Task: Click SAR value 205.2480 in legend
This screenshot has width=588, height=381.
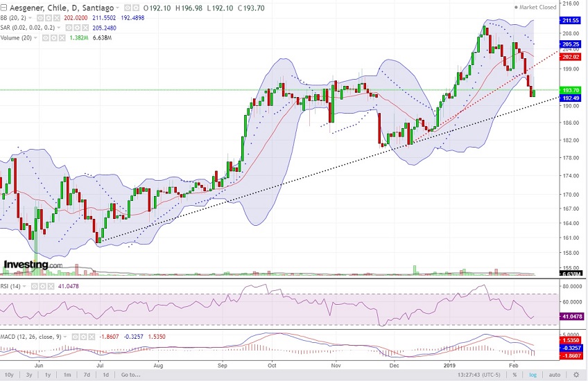Action: 104,28
